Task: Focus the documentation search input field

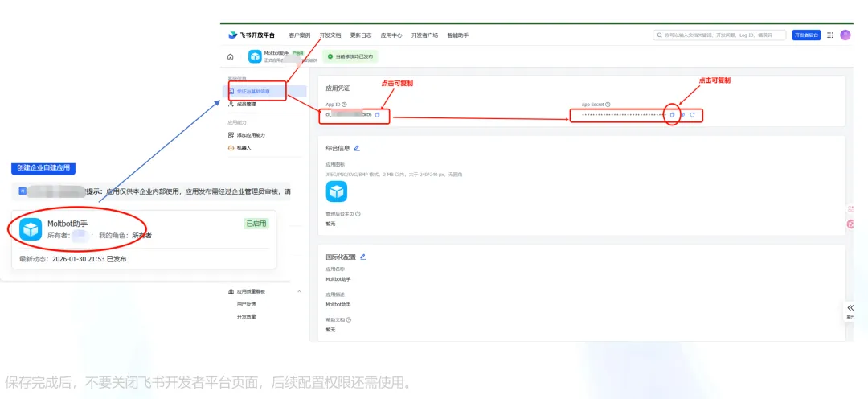Action: coord(719,35)
